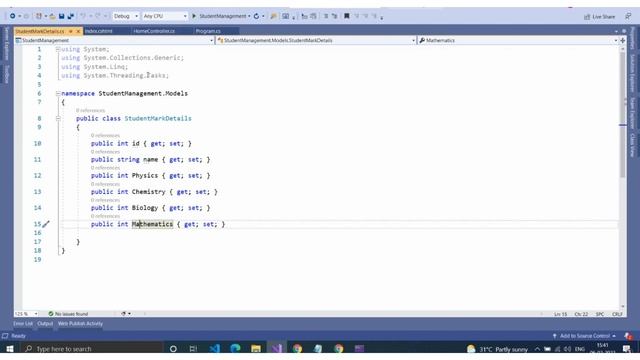Open the Debug configuration dropdown

(x=126, y=16)
